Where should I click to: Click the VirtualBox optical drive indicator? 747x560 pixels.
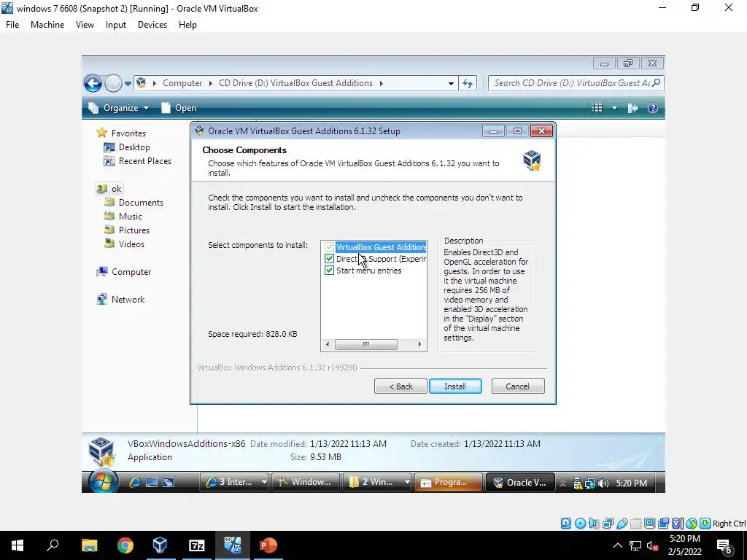pos(580,524)
